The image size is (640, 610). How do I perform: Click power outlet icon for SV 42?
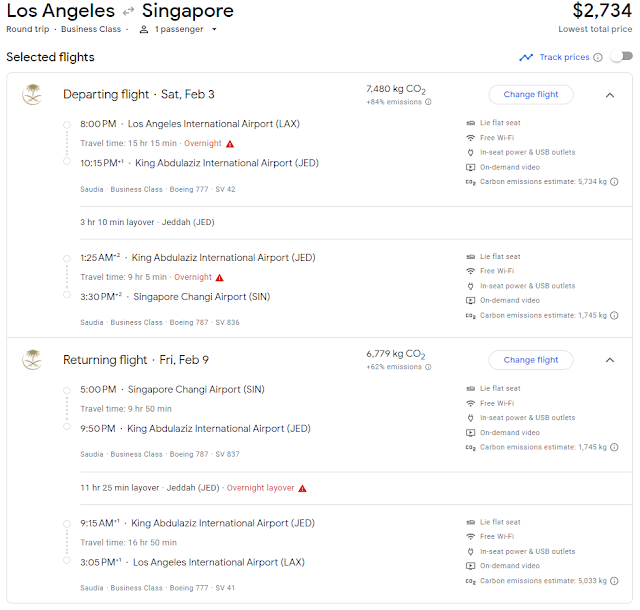tap(471, 152)
